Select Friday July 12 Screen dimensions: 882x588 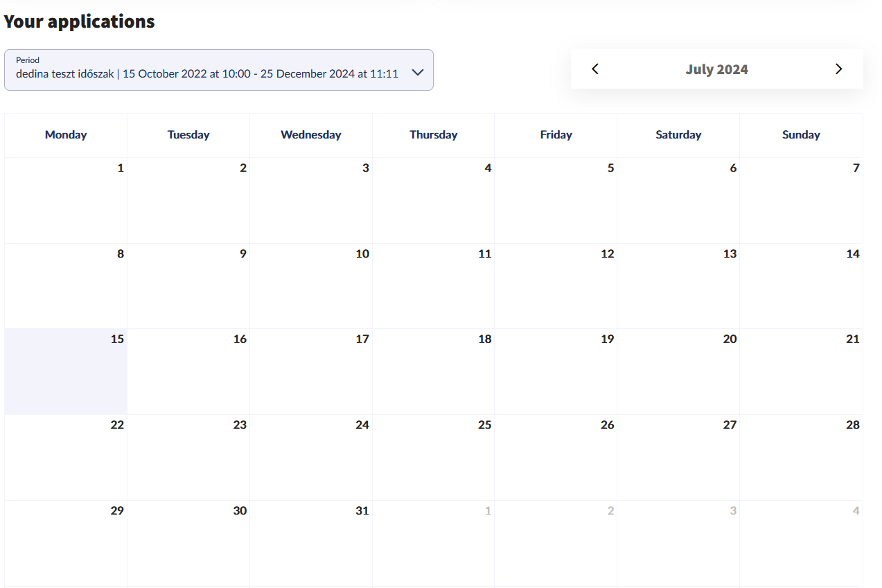pyautogui.click(x=556, y=286)
